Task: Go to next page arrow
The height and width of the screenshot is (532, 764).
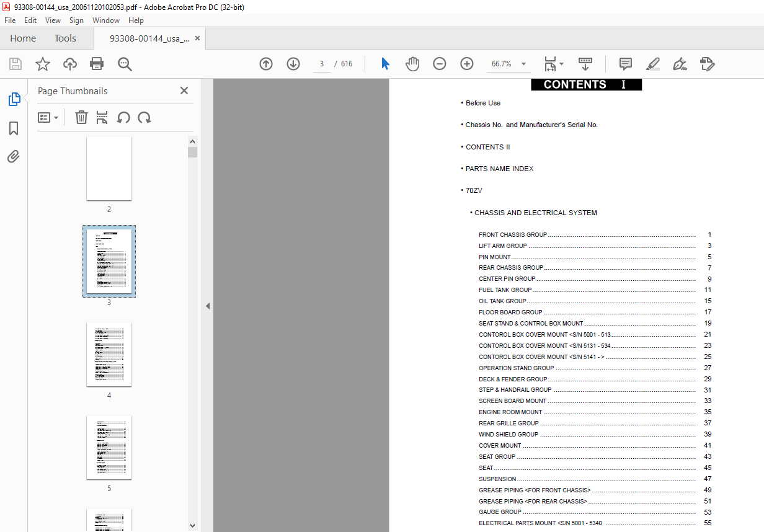Action: point(293,64)
